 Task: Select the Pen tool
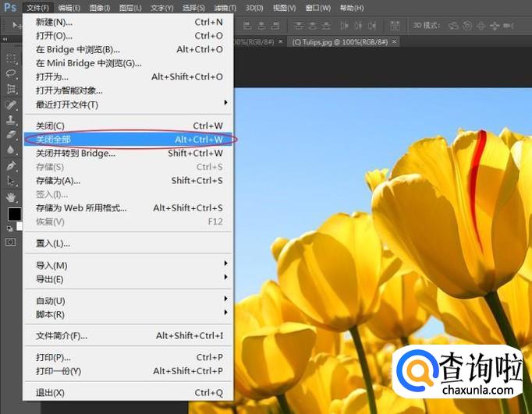tap(11, 166)
